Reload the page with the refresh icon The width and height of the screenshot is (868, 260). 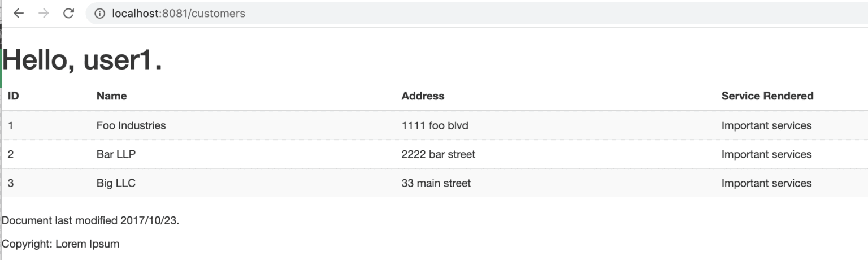68,14
